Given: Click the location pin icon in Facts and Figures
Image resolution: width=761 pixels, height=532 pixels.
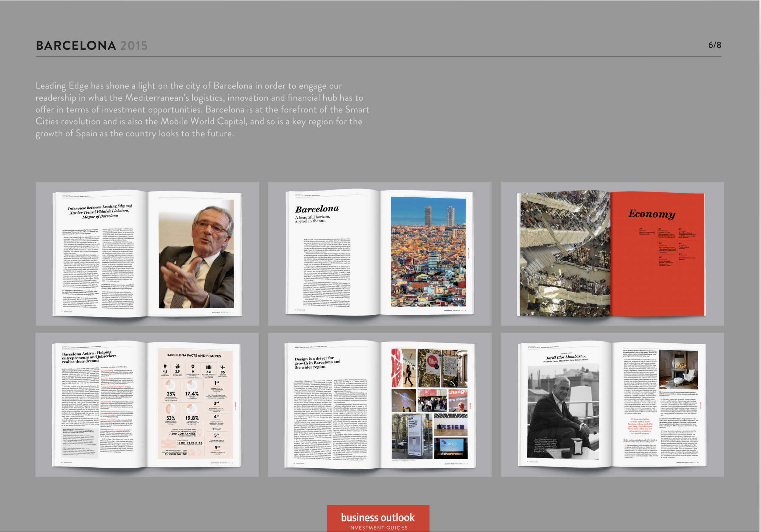Looking at the screenshot, I should [x=193, y=367].
